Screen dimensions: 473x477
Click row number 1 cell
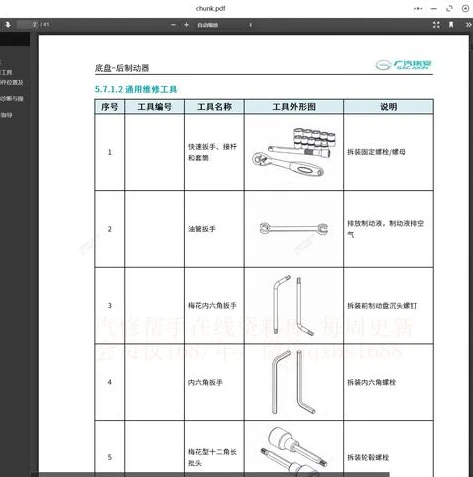point(110,152)
